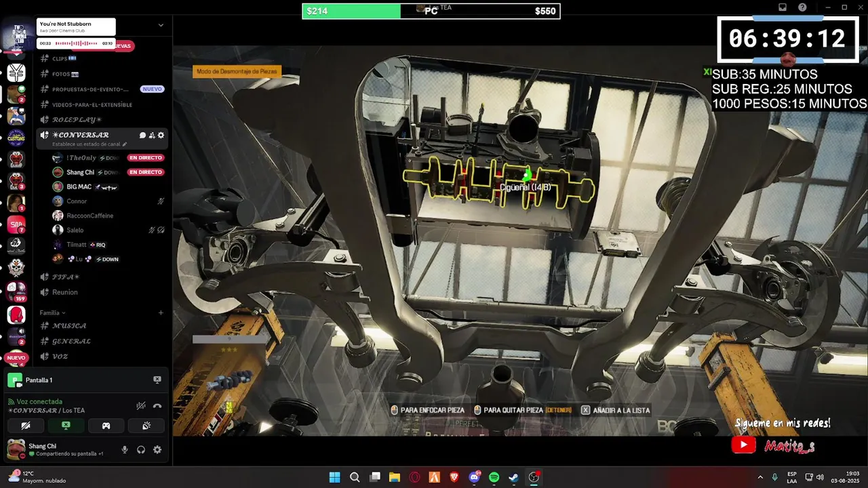Viewport: 868px width, 488px height.
Task: Invite people to CONVERSAR channel
Action: [x=152, y=135]
